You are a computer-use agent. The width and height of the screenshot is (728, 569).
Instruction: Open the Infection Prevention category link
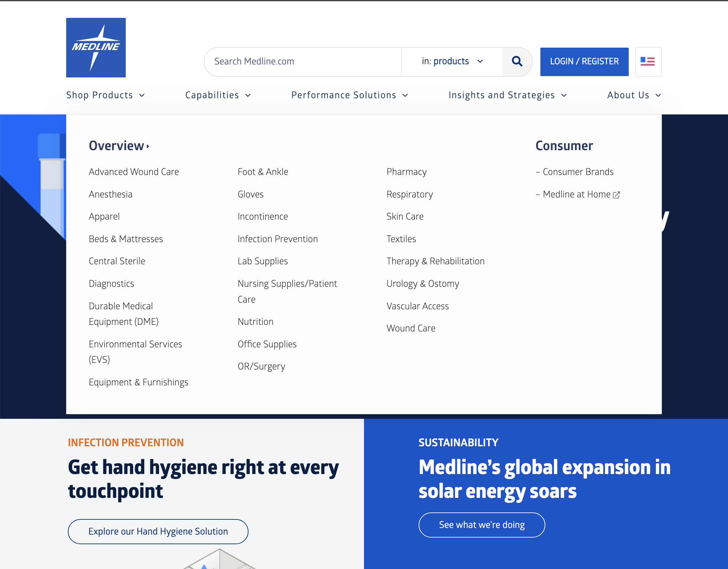(277, 239)
